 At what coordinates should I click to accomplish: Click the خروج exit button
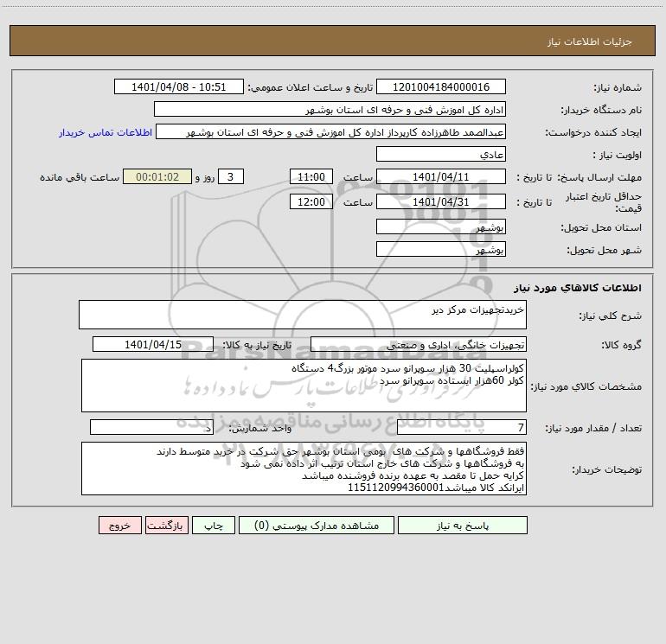(x=119, y=525)
